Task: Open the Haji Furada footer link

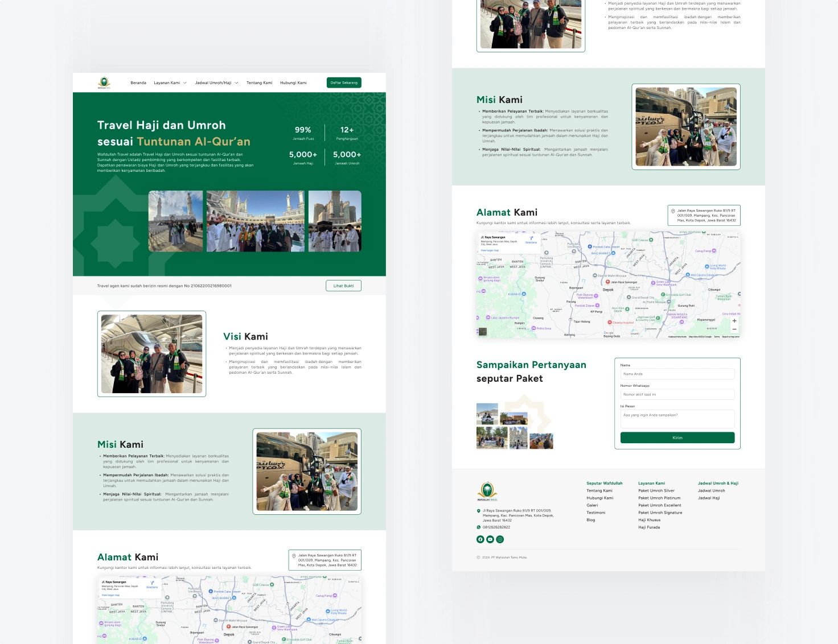Action: click(x=649, y=527)
